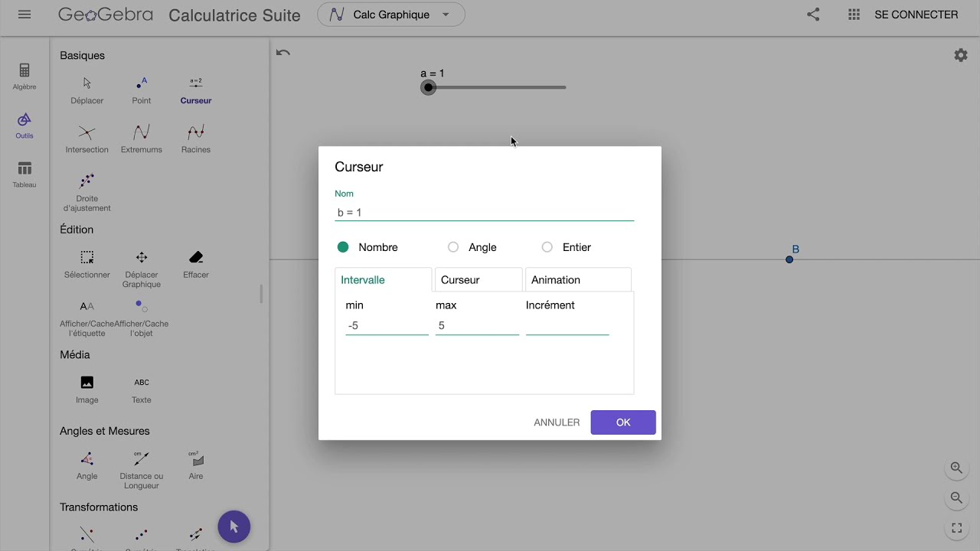Image resolution: width=980 pixels, height=551 pixels.
Task: Select the Droite d'ajustement tool
Action: [x=87, y=193]
